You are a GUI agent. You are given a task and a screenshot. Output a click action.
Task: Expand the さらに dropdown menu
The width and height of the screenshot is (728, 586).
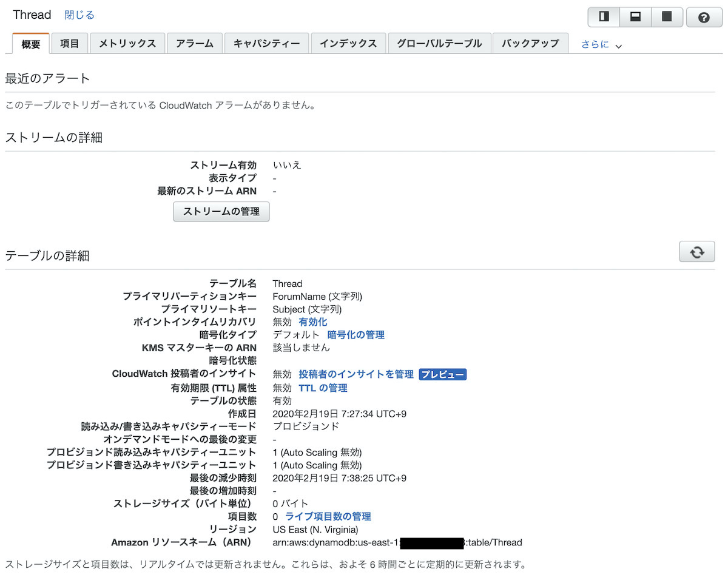[600, 44]
